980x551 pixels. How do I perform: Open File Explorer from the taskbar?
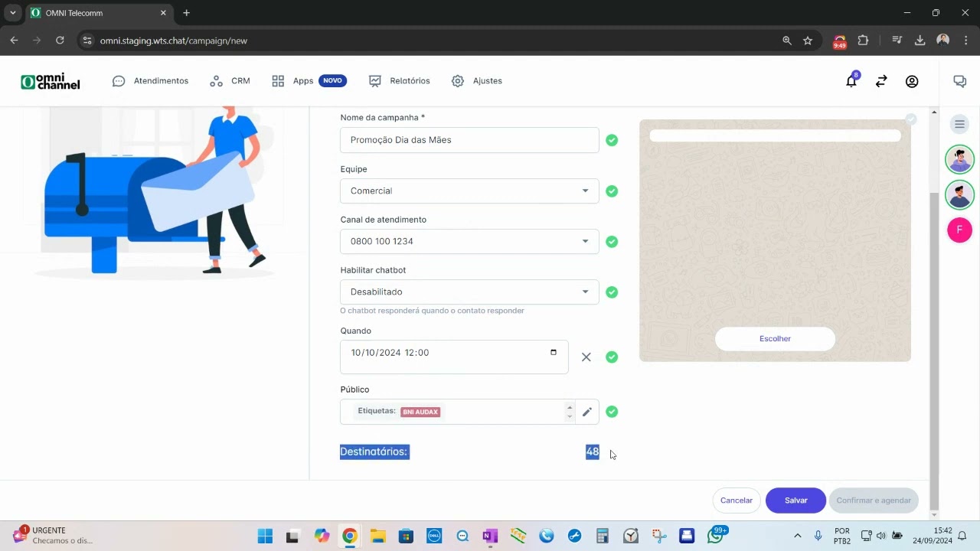click(x=377, y=536)
